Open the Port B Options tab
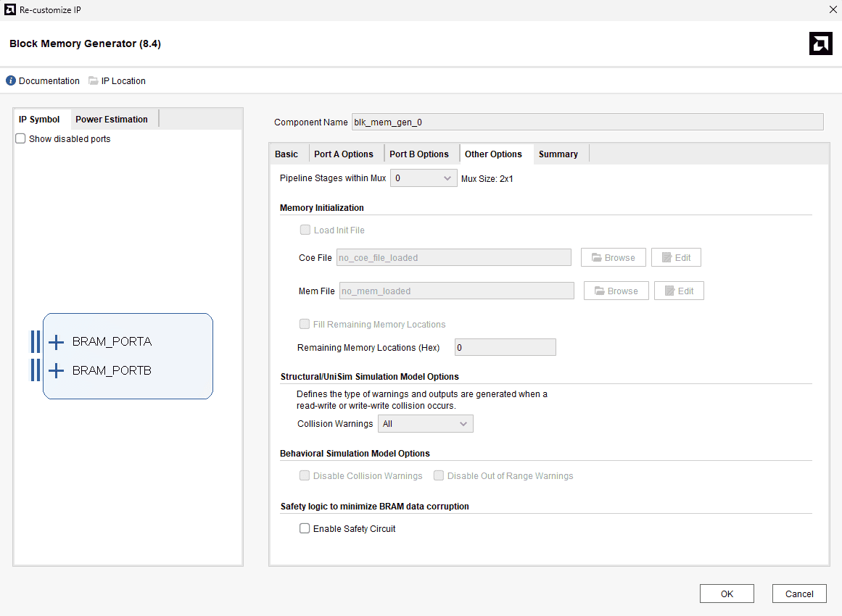The width and height of the screenshot is (842, 616). [x=419, y=154]
